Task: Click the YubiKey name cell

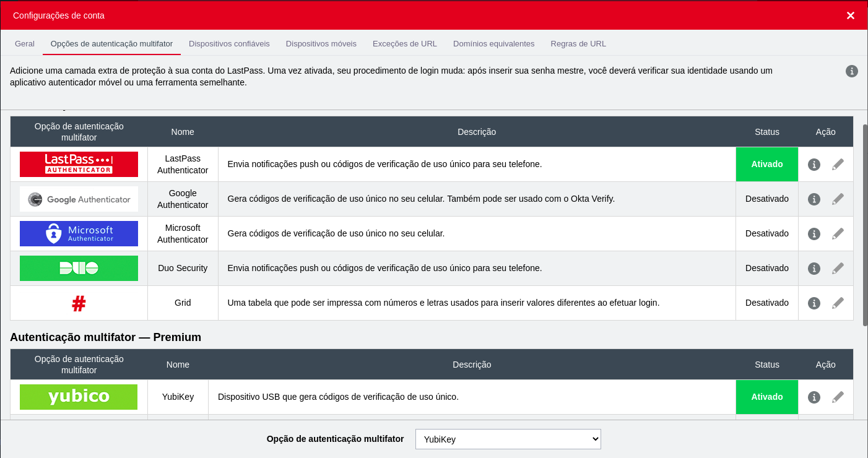Action: pyautogui.click(x=178, y=397)
